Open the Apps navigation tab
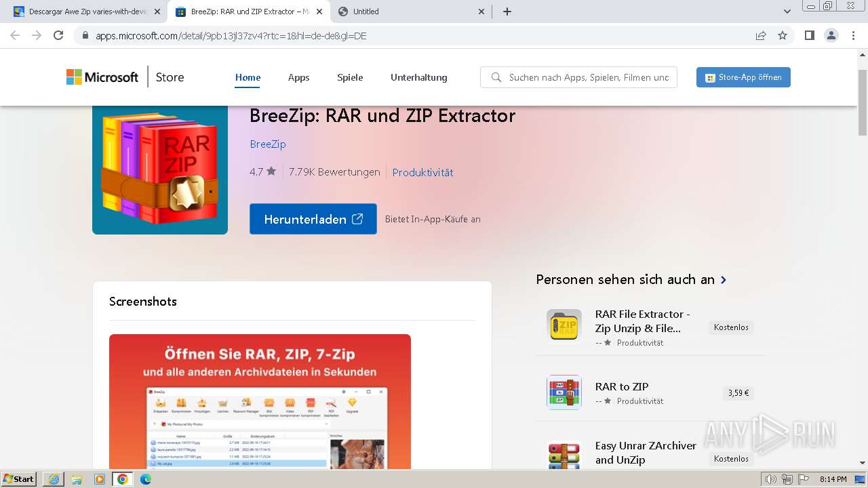The image size is (868, 488). pyautogui.click(x=298, y=77)
